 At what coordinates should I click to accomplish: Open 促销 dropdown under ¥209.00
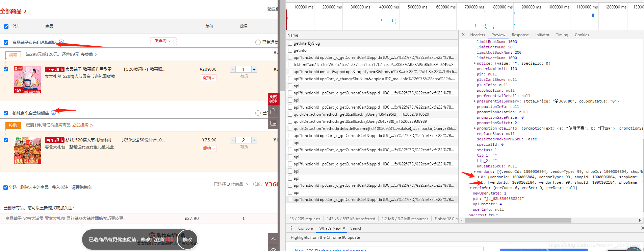click(x=209, y=78)
